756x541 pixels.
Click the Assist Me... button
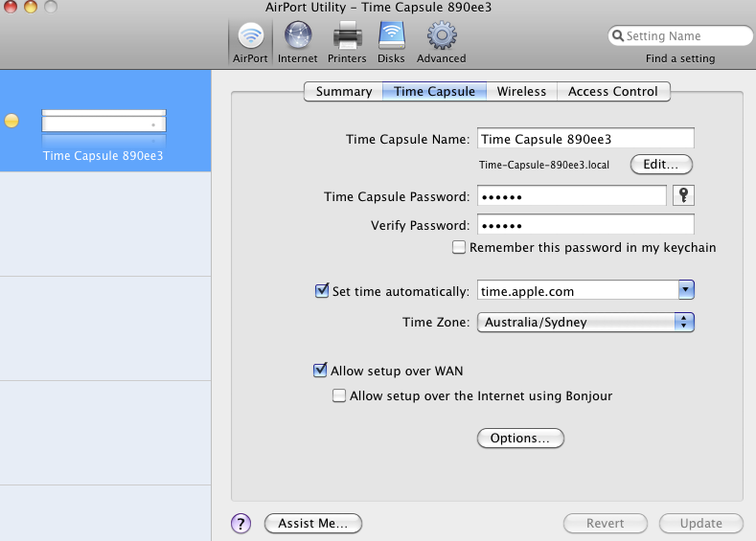tap(313, 523)
